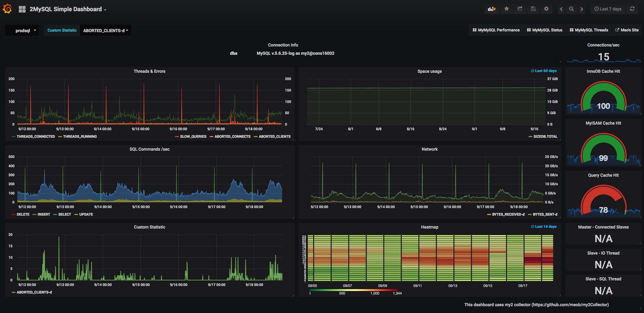Expand the 2MySQL Simple Dashboard title menu
Screen dimensions: 644x313
click(x=68, y=9)
